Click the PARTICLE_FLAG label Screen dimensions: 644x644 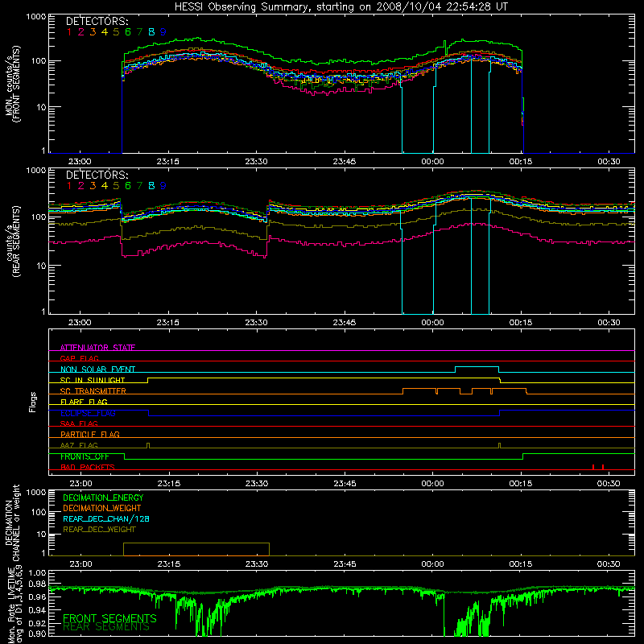coord(90,434)
